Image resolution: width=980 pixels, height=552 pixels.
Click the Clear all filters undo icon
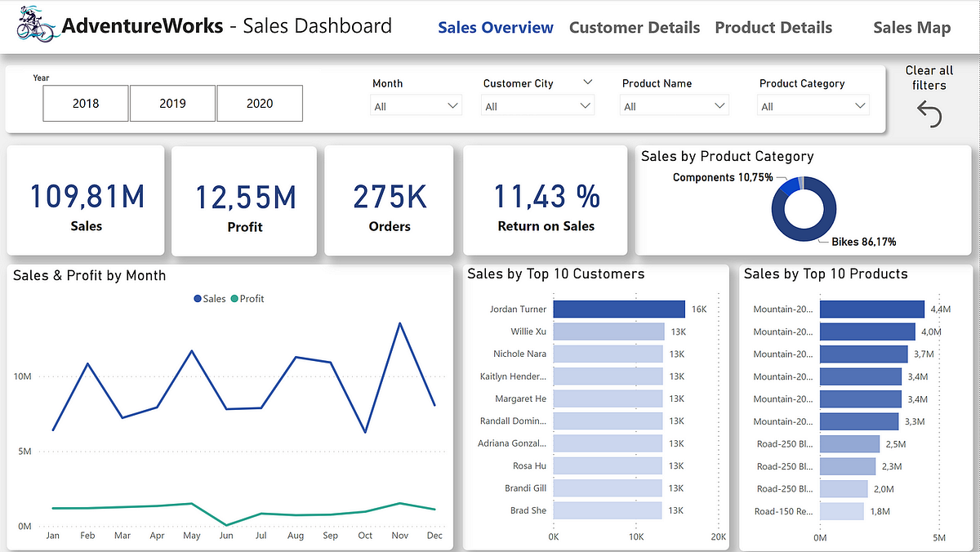[929, 114]
